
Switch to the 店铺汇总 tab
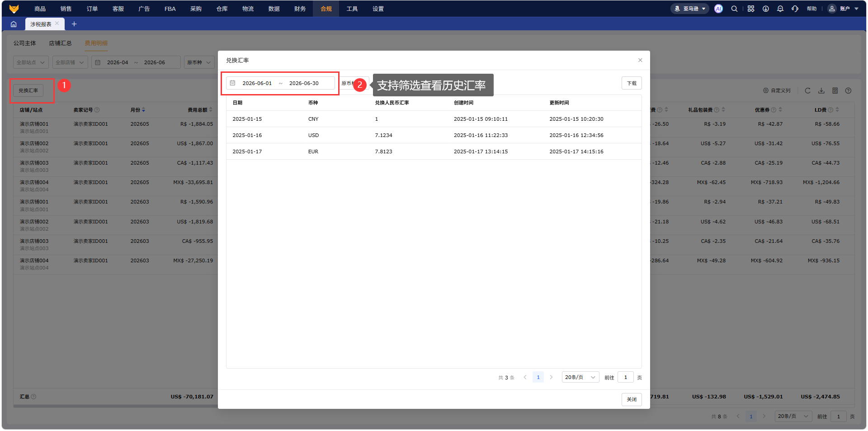click(61, 43)
